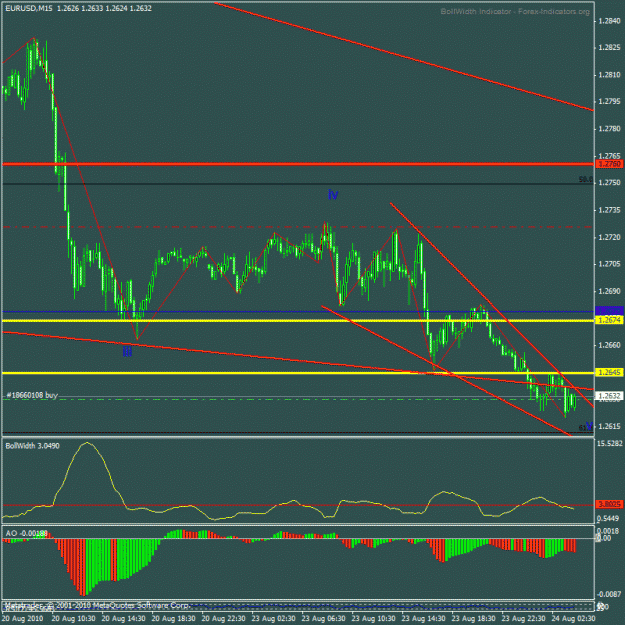Select the blue 'v' wave label

(x=589, y=425)
